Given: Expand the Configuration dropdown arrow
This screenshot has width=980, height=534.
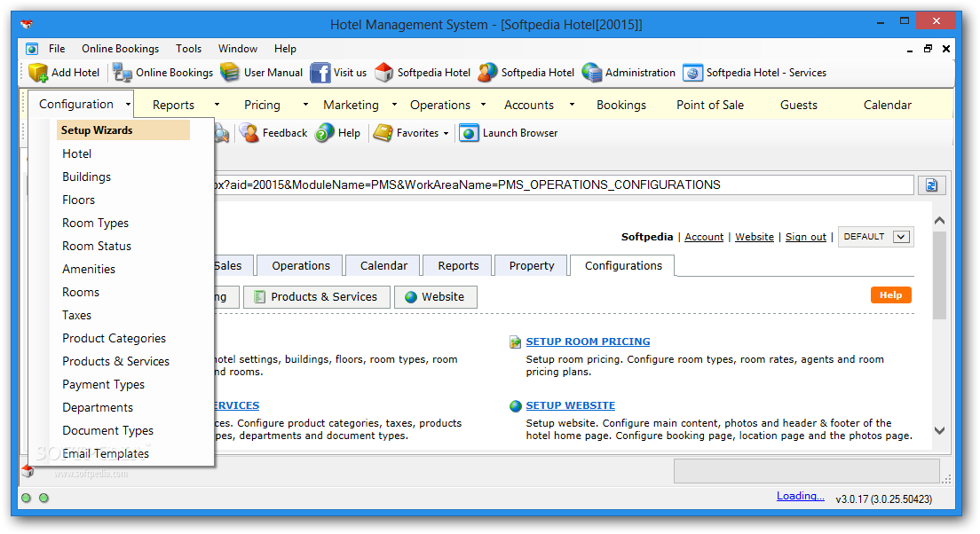Looking at the screenshot, I should (128, 105).
